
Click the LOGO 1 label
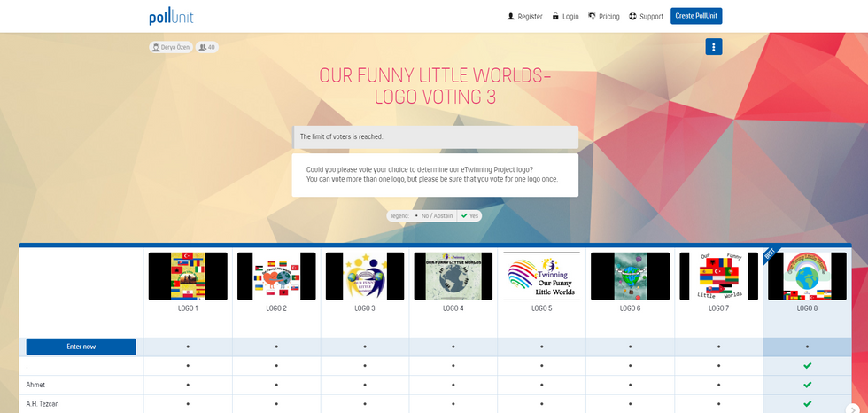pos(188,308)
